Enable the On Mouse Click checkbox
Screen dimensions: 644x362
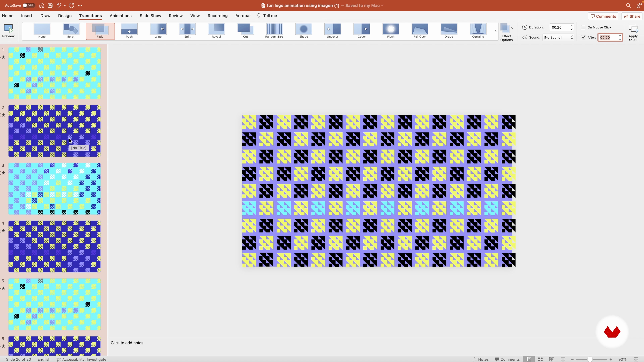(x=583, y=27)
